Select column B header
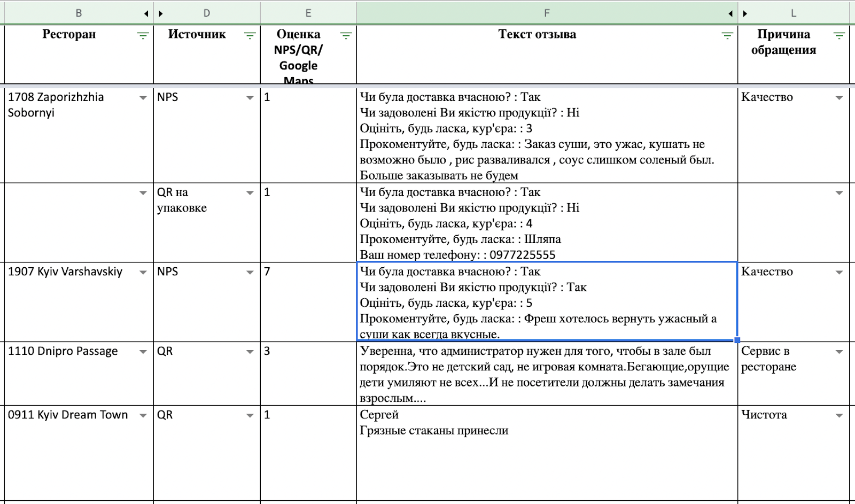Screen dimensions: 855x504 [79, 13]
